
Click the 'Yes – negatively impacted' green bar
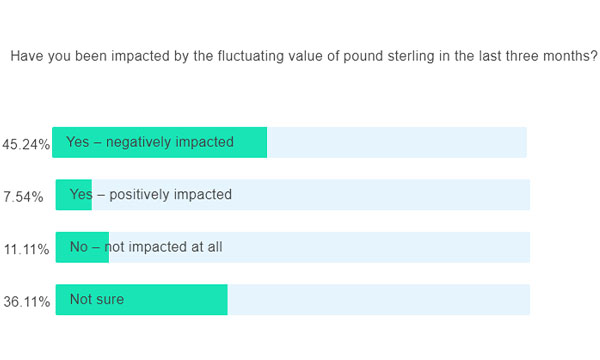[160, 142]
